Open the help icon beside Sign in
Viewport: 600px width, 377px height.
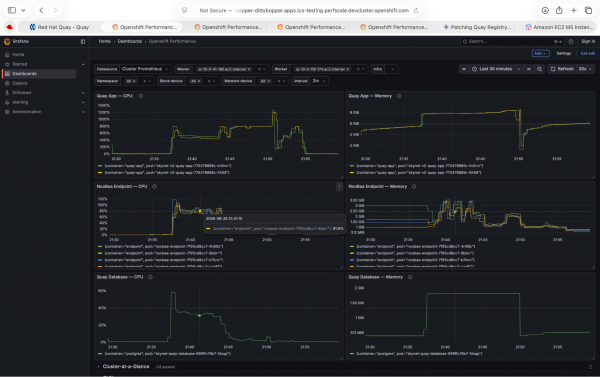click(x=571, y=41)
